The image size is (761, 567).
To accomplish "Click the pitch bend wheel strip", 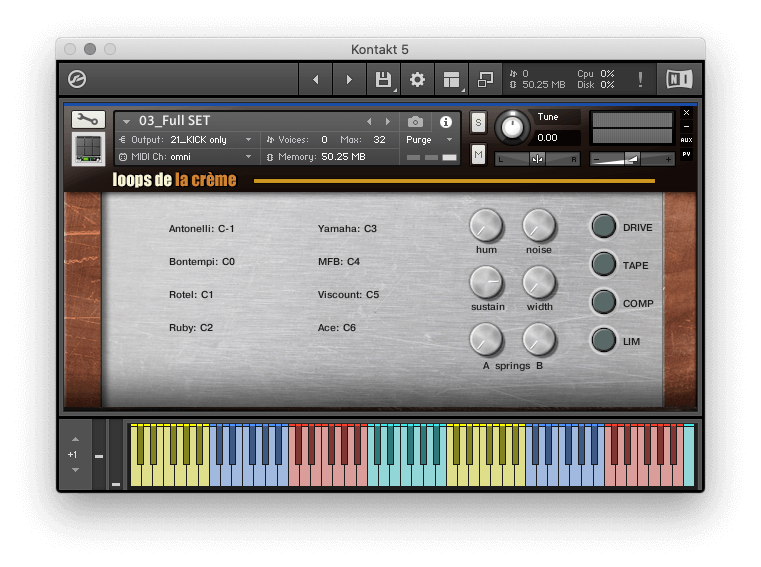I will point(99,455).
